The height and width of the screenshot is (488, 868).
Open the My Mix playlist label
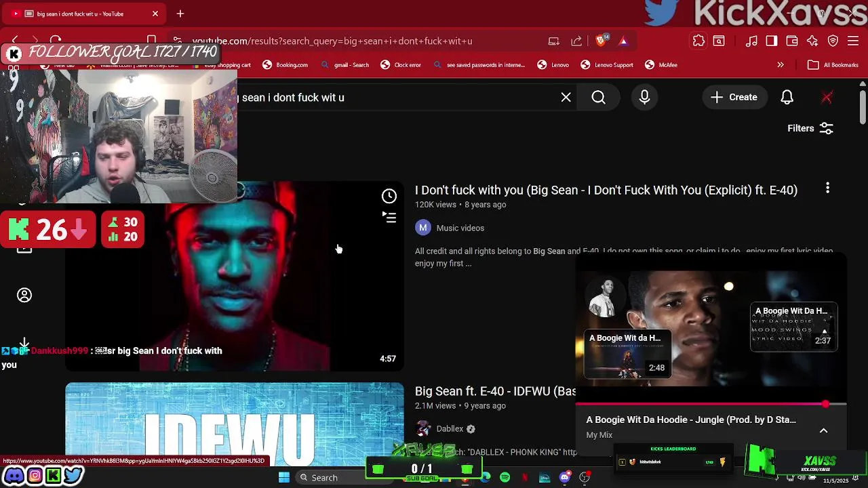tap(599, 435)
